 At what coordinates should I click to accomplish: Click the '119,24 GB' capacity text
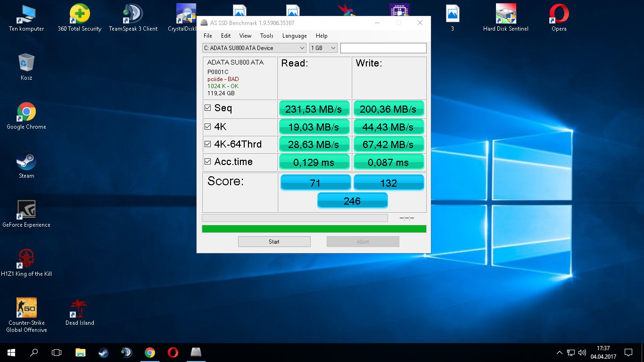pyautogui.click(x=221, y=93)
